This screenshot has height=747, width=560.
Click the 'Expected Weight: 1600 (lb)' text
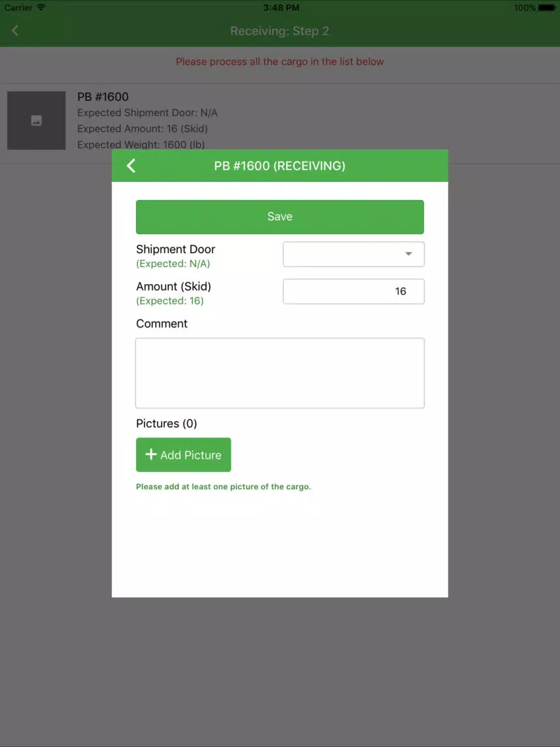(141, 145)
